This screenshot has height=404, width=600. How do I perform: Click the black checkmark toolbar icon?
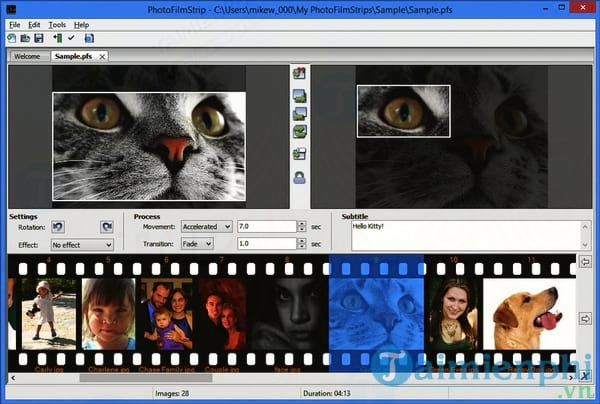pyautogui.click(x=71, y=38)
